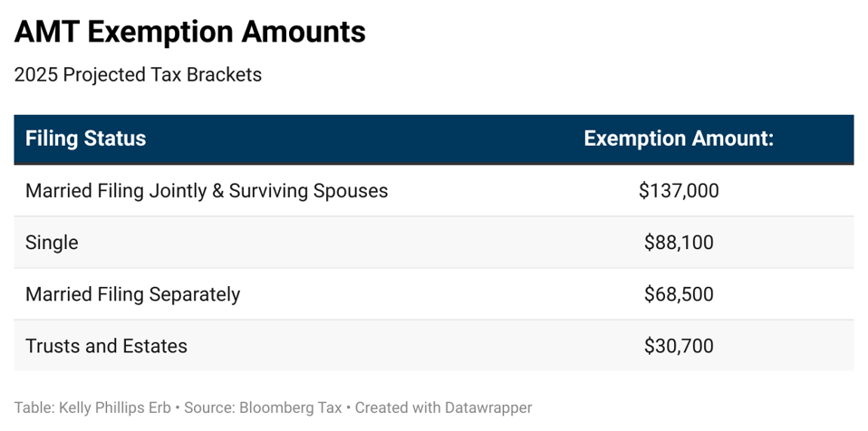Click the $88,100 exemption value
This screenshot has width=868, height=431.
pyautogui.click(x=678, y=243)
